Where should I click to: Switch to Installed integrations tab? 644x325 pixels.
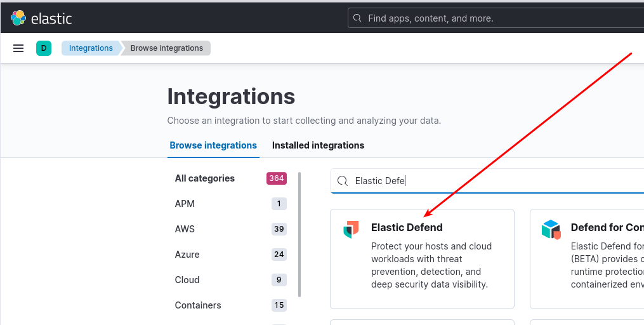318,145
